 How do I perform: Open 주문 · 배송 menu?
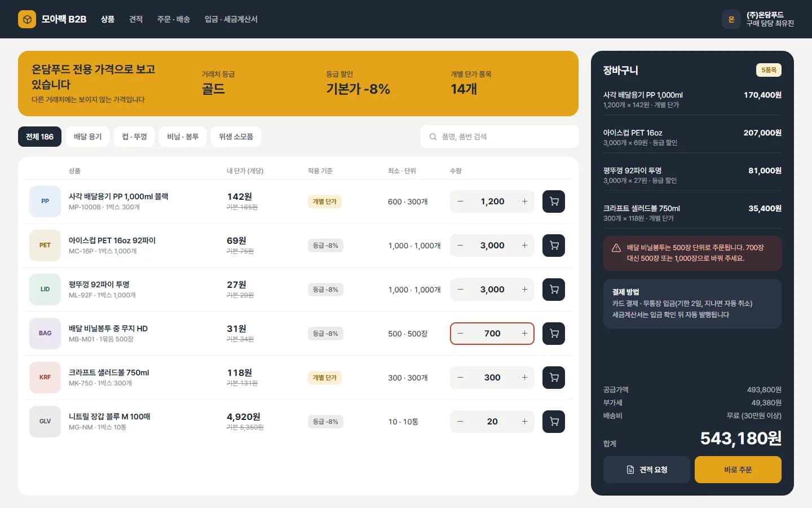tap(174, 19)
